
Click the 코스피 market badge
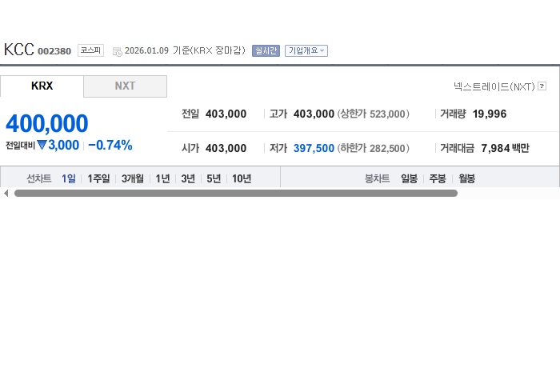click(90, 50)
